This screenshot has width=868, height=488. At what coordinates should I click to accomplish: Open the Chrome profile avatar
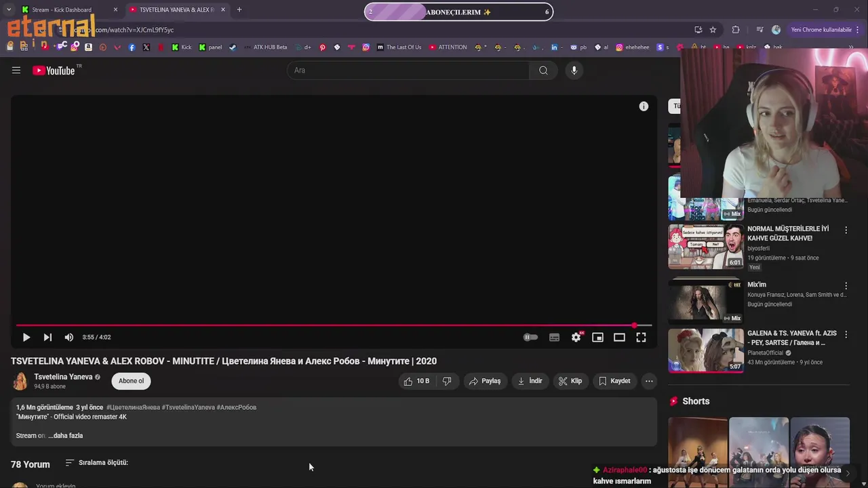pos(776,30)
